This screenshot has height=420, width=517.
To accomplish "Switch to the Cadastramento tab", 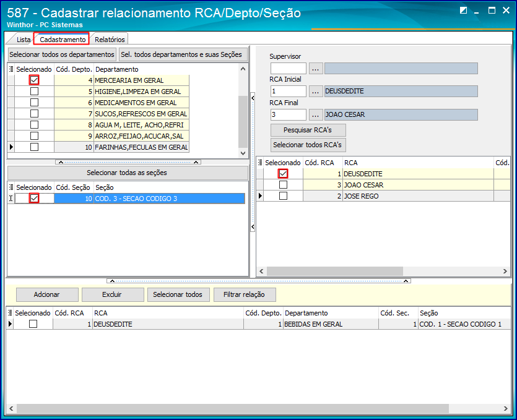I will click(x=63, y=40).
